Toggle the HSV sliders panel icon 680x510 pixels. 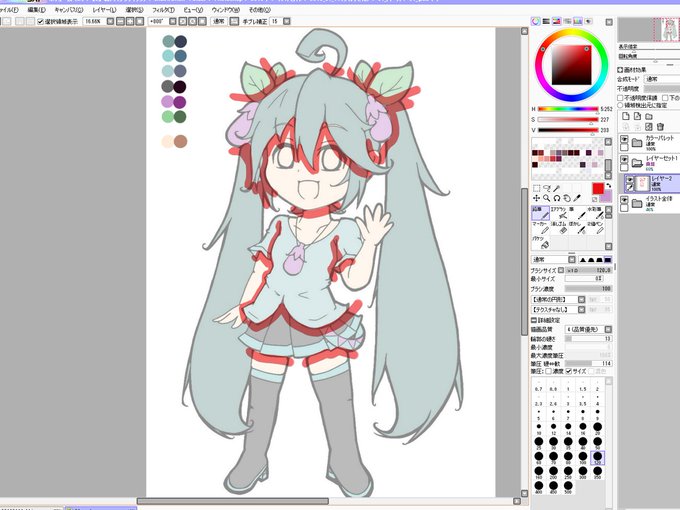557,21
